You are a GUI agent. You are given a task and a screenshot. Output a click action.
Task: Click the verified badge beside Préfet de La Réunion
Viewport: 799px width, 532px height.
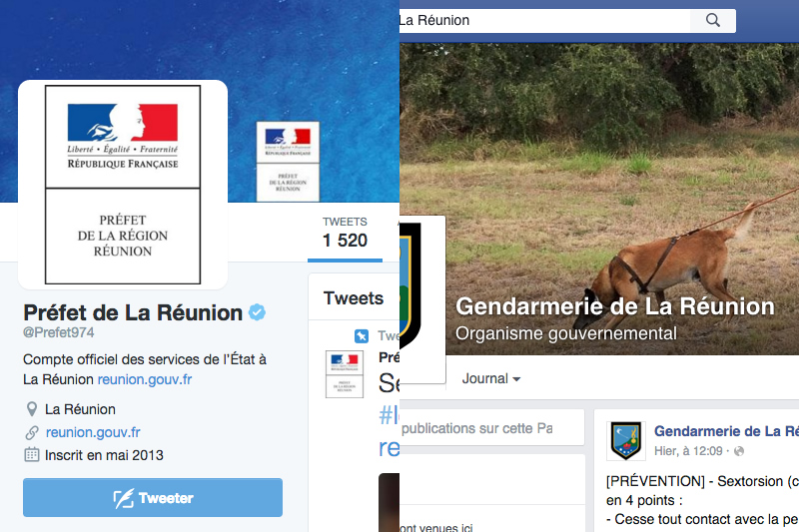[x=257, y=312]
